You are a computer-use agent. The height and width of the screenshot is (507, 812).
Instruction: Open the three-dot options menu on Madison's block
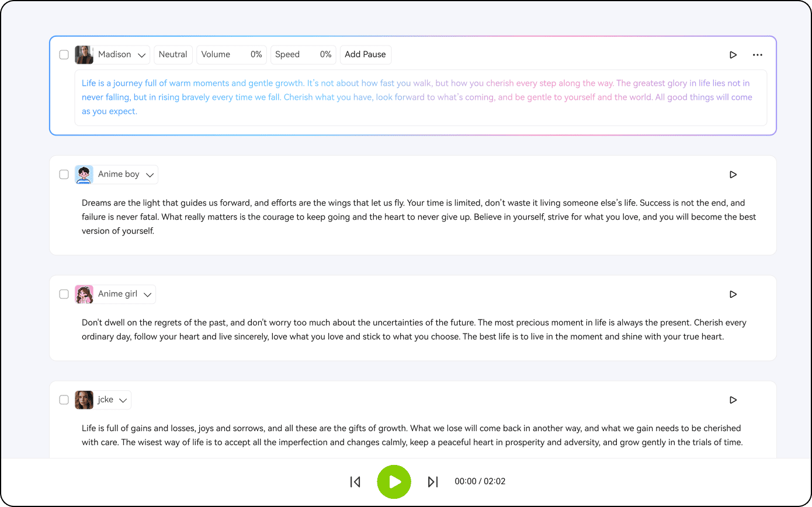tap(758, 54)
